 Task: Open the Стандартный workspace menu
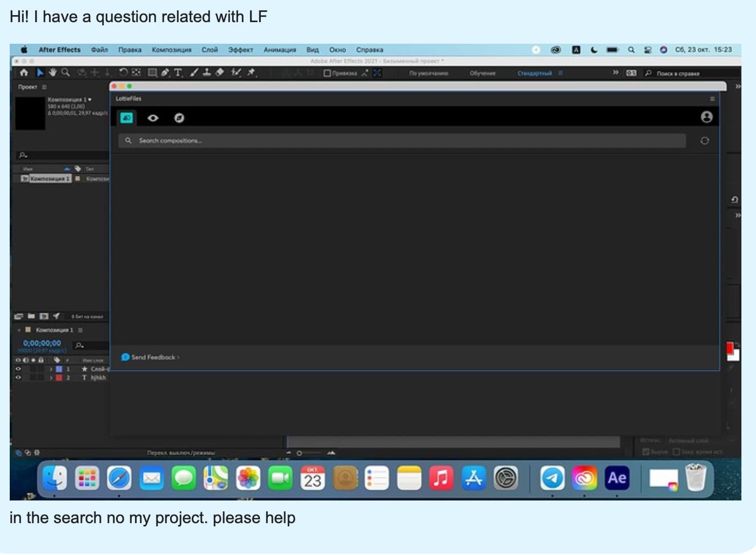tap(561, 73)
